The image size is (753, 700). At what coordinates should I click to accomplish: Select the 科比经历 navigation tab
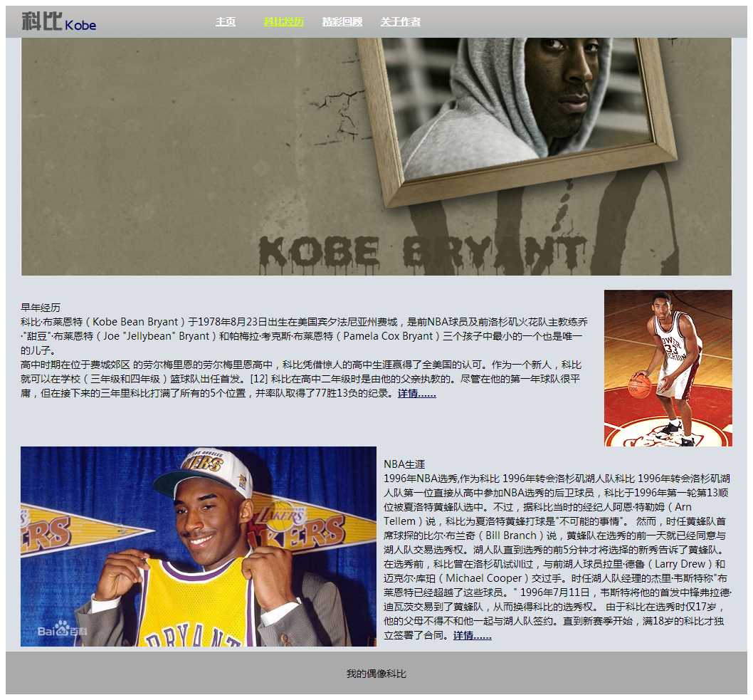coord(283,22)
